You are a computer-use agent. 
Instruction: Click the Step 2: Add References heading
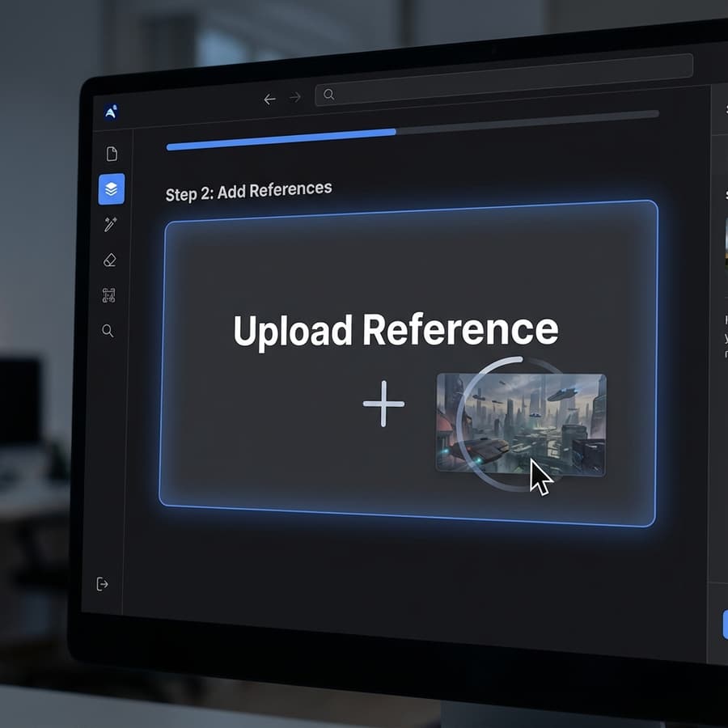tap(249, 191)
